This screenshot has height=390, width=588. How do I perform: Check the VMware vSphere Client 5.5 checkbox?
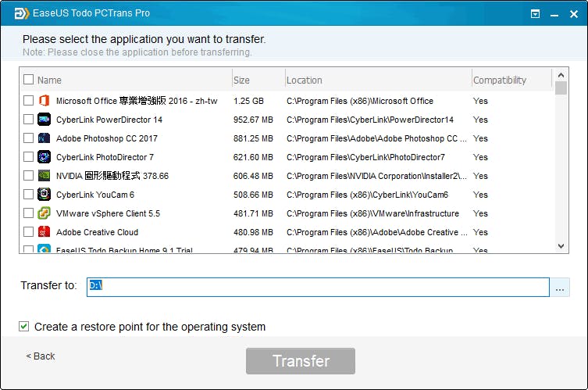click(28, 213)
